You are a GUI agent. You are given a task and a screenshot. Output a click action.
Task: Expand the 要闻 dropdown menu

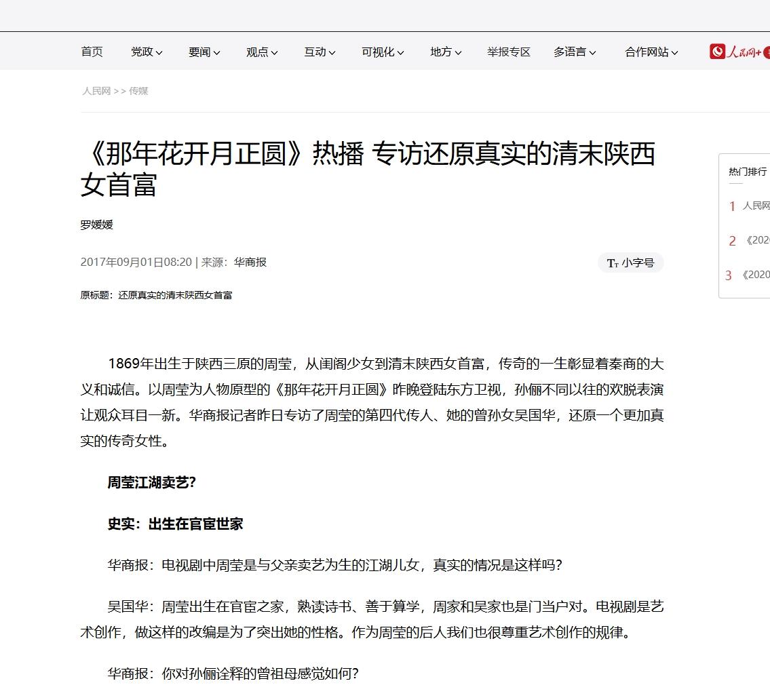[204, 52]
